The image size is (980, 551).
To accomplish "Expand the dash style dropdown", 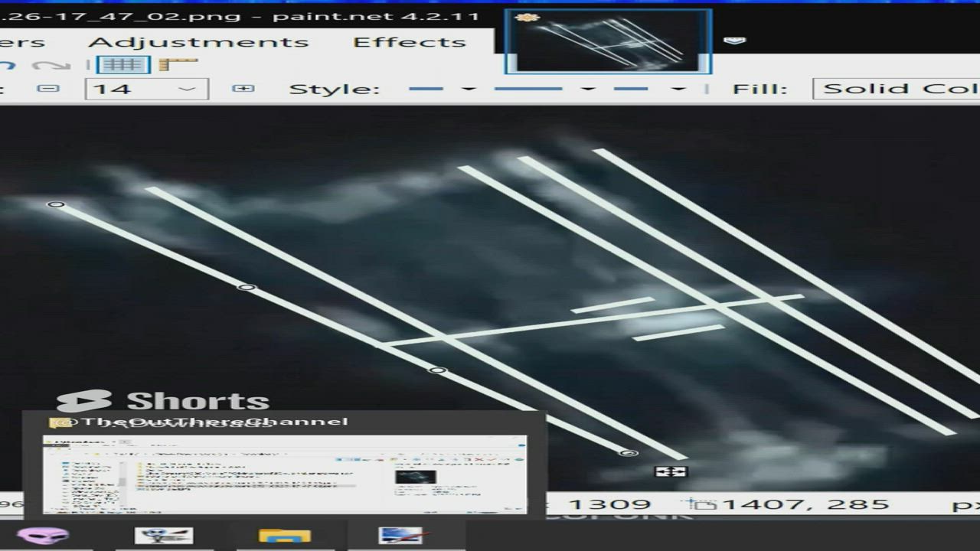I will (x=588, y=89).
